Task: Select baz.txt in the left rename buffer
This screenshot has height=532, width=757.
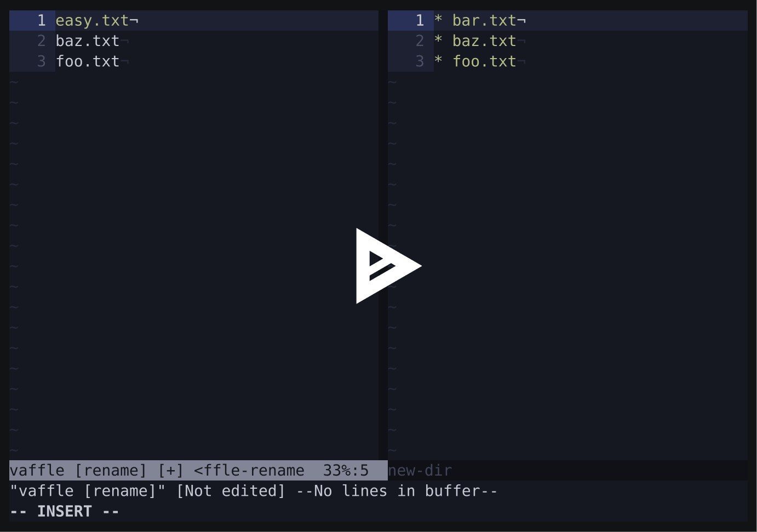Action: [88, 41]
